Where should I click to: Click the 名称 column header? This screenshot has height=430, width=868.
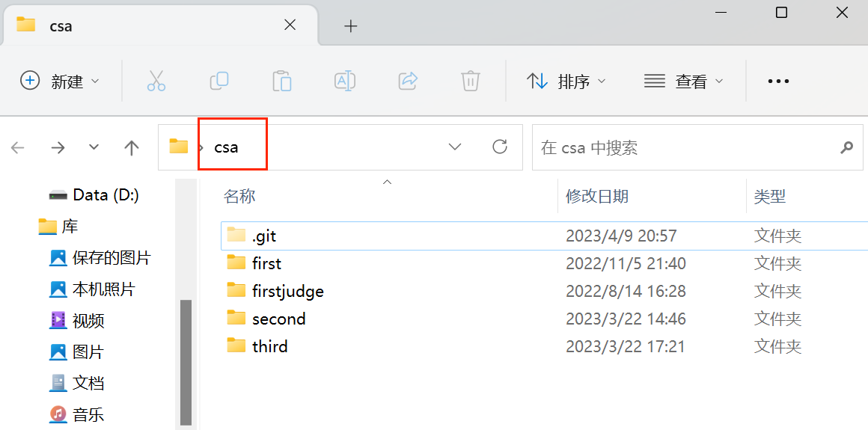pos(239,196)
